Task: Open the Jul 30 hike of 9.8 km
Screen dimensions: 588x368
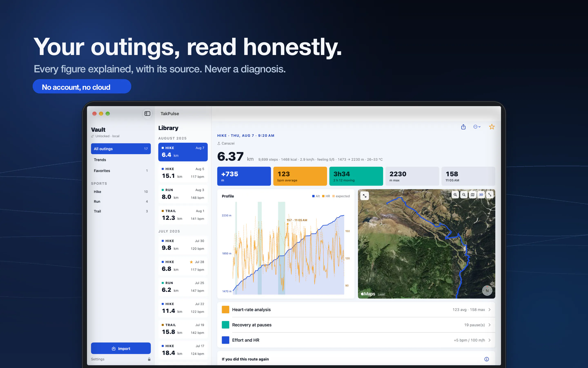Action: [183, 245]
